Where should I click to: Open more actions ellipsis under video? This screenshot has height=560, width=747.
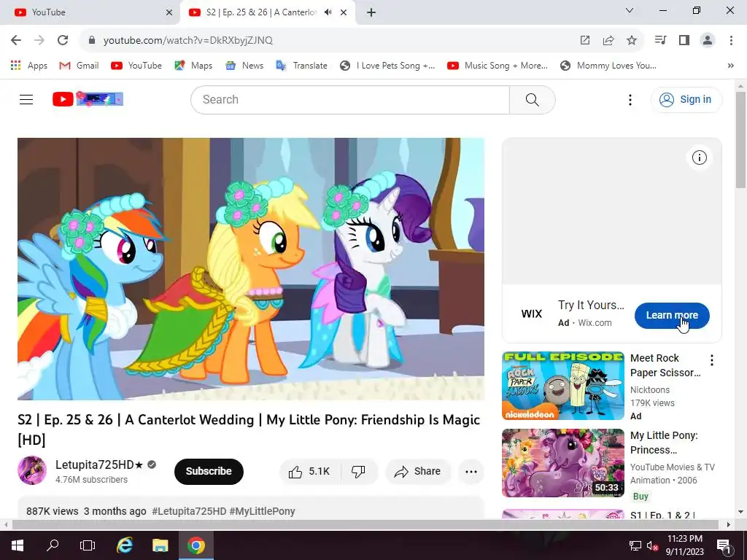tap(471, 472)
